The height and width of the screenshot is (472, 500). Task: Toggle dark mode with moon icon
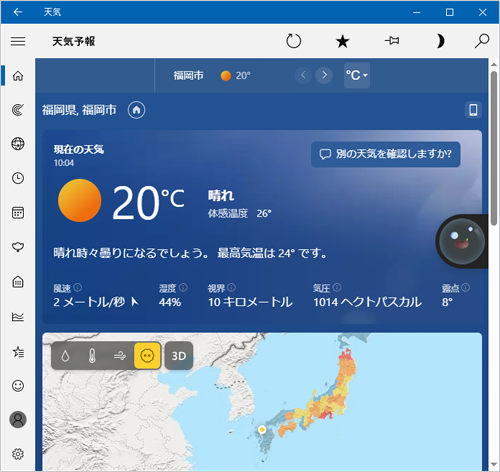440,41
